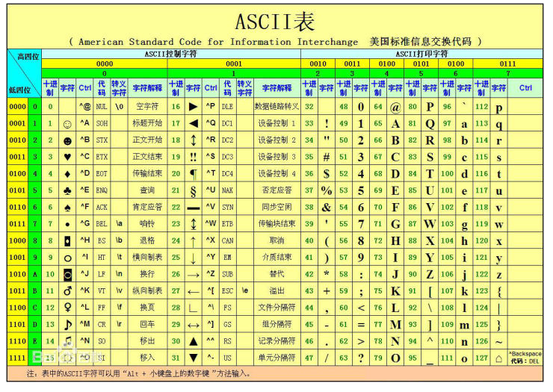The height and width of the screenshot is (392, 553).
Task: Click the 'ESC' code cell
Action: tap(227, 291)
